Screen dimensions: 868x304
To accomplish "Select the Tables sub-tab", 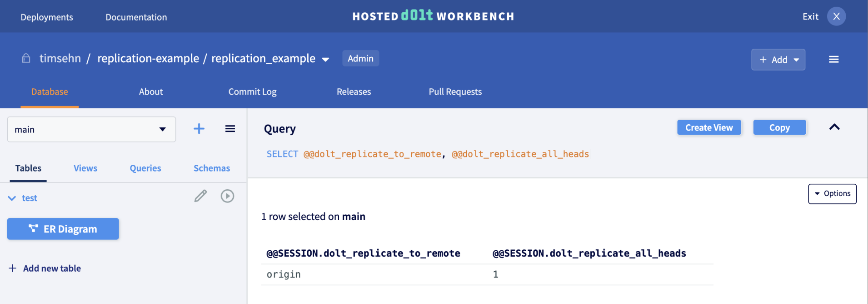I will (28, 168).
